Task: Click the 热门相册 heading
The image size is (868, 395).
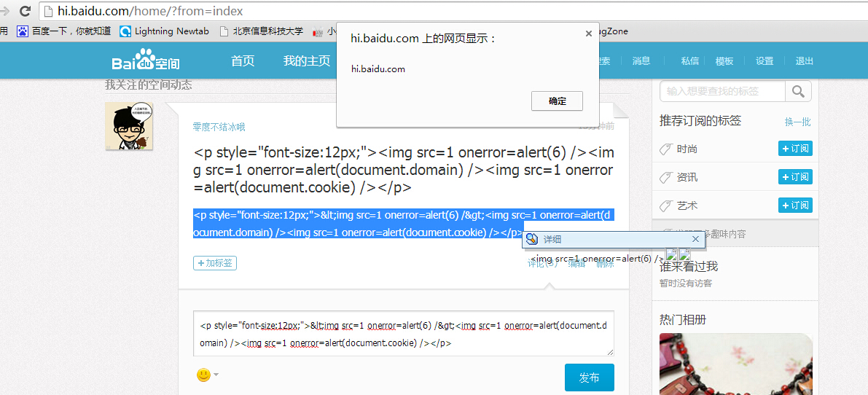Action: 683,320
